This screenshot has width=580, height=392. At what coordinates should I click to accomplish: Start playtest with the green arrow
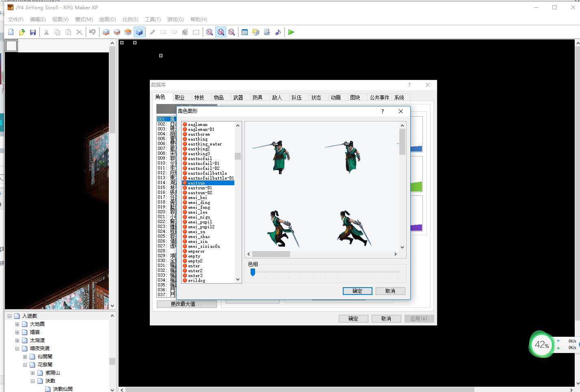coord(291,32)
